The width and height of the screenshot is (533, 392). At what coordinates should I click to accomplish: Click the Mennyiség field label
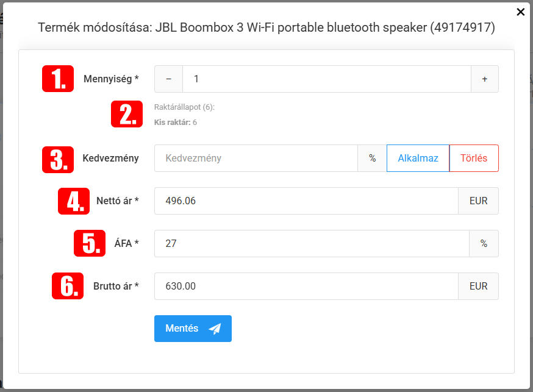pos(111,79)
